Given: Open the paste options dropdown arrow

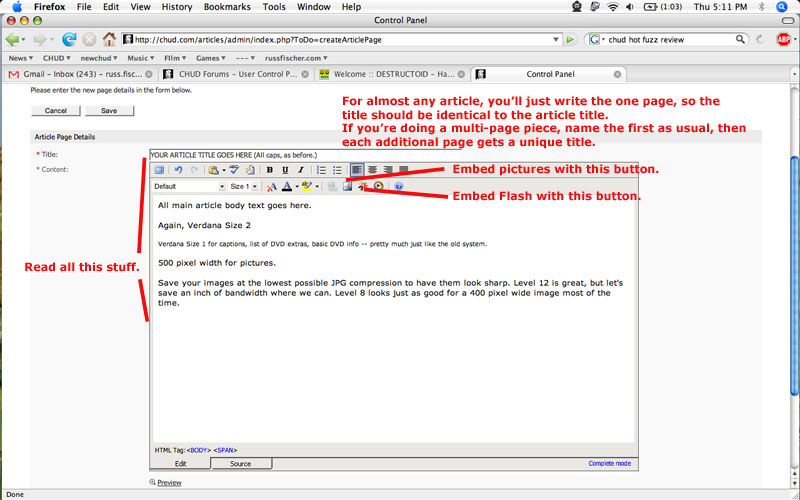Looking at the screenshot, I should pos(223,170).
